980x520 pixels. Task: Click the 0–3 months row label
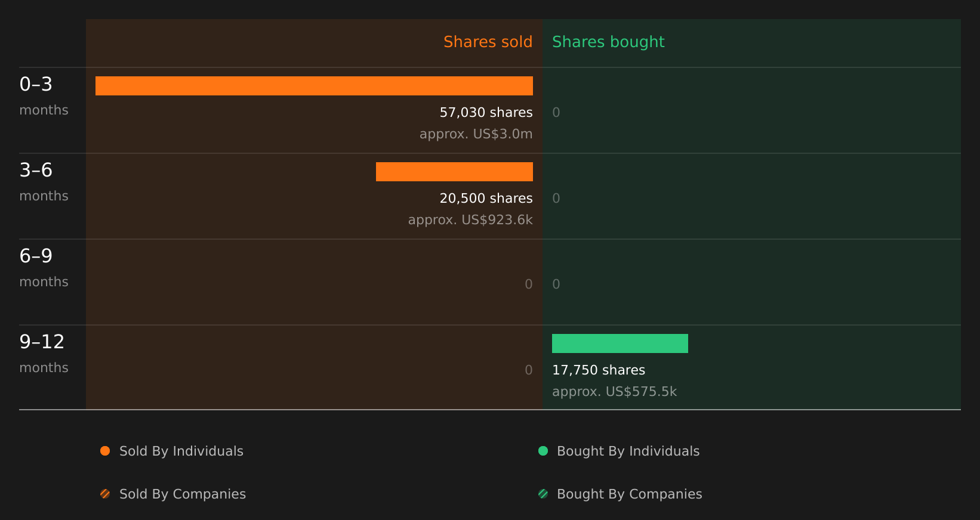point(44,96)
